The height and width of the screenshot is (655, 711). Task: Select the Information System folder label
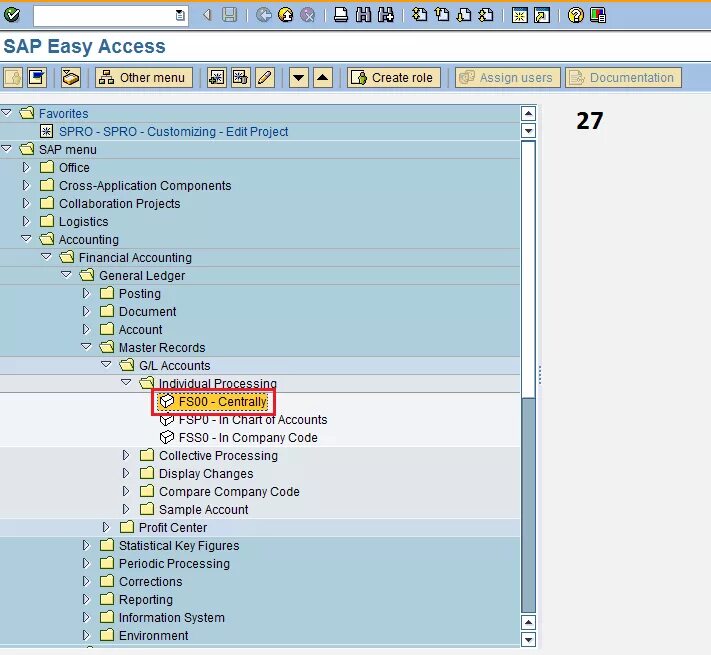click(x=171, y=617)
